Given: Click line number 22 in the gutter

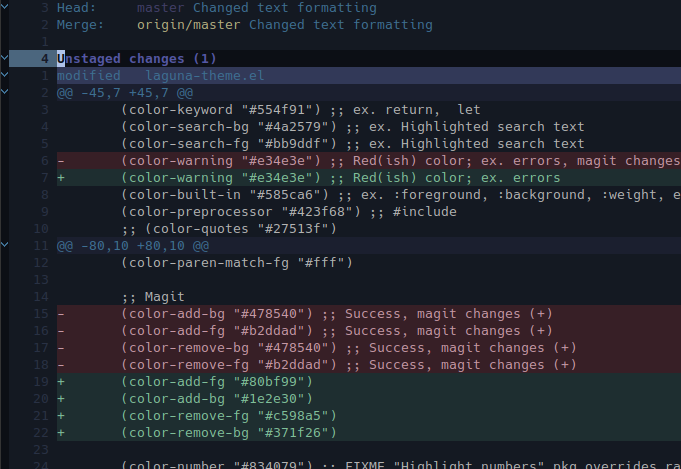Looking at the screenshot, I should (41, 433).
